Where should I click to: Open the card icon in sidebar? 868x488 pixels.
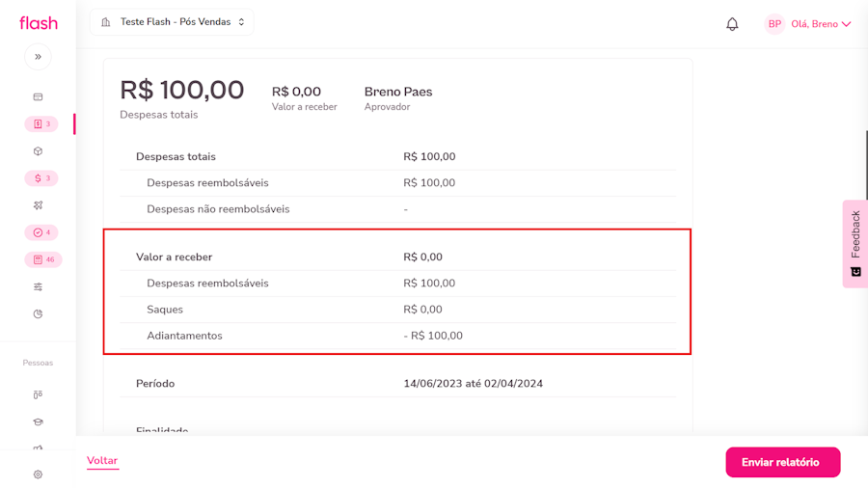pyautogui.click(x=38, y=97)
